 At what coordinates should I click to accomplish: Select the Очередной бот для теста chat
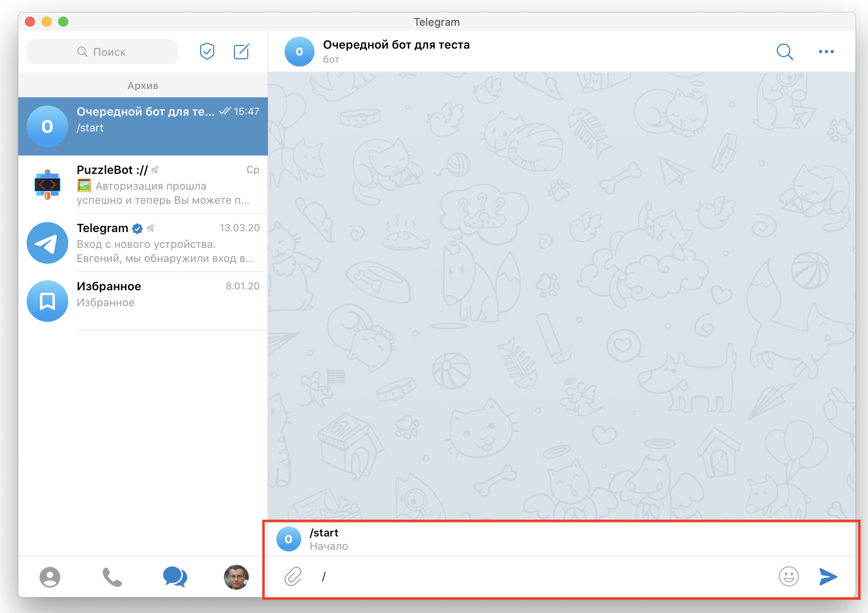pyautogui.click(x=143, y=126)
